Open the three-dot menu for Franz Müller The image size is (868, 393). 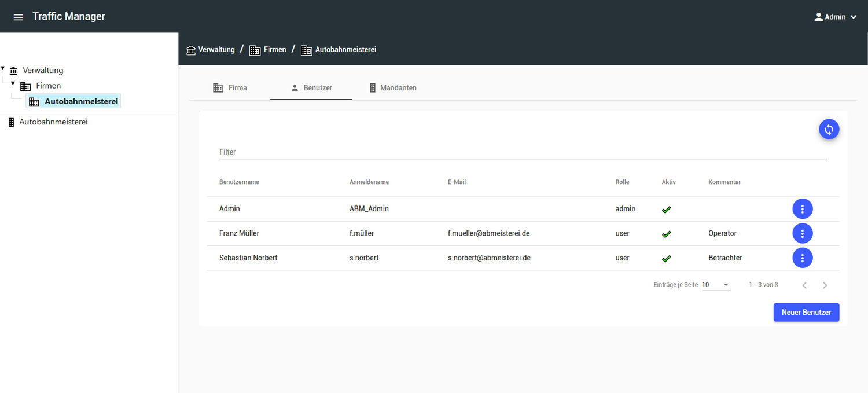pyautogui.click(x=802, y=233)
